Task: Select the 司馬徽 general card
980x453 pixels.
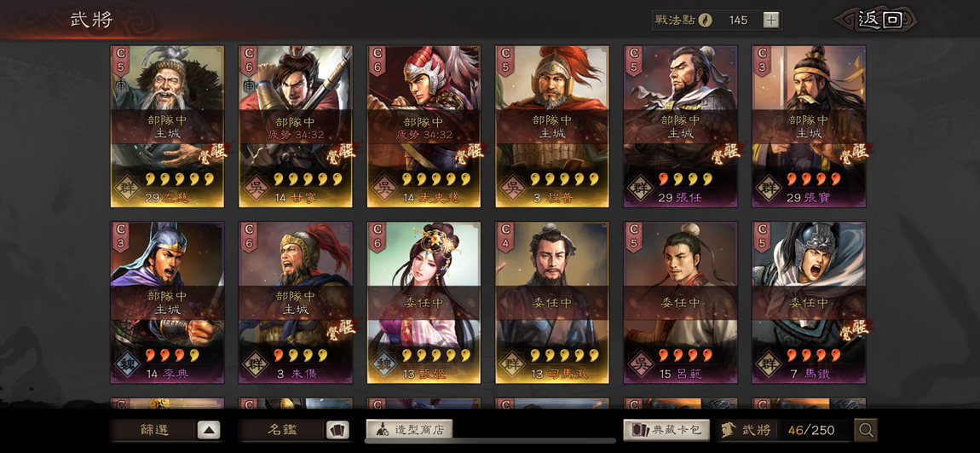Action: pos(552,302)
